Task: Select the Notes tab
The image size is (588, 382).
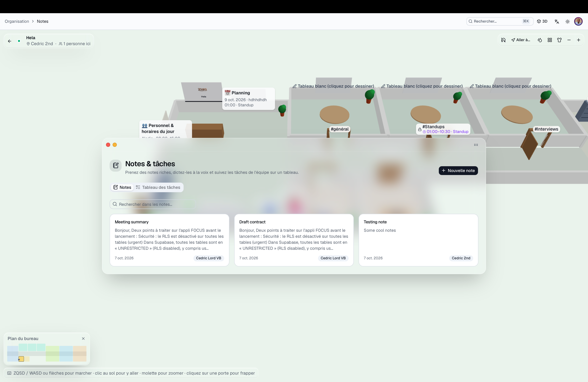Action: 122,187
